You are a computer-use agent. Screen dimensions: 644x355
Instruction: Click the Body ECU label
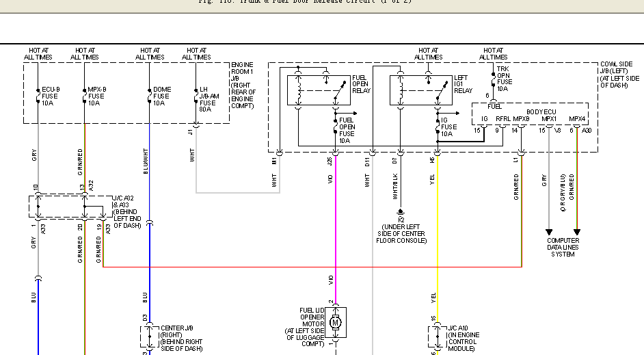541,111
